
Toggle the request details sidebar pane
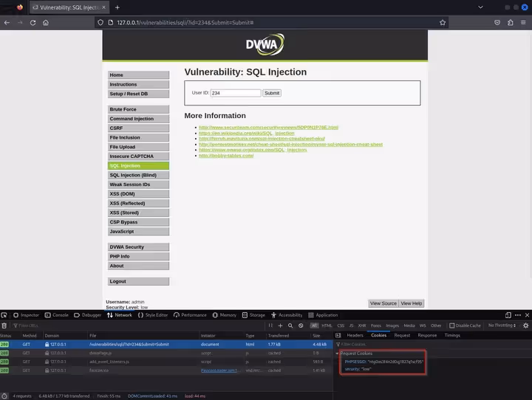(338, 335)
